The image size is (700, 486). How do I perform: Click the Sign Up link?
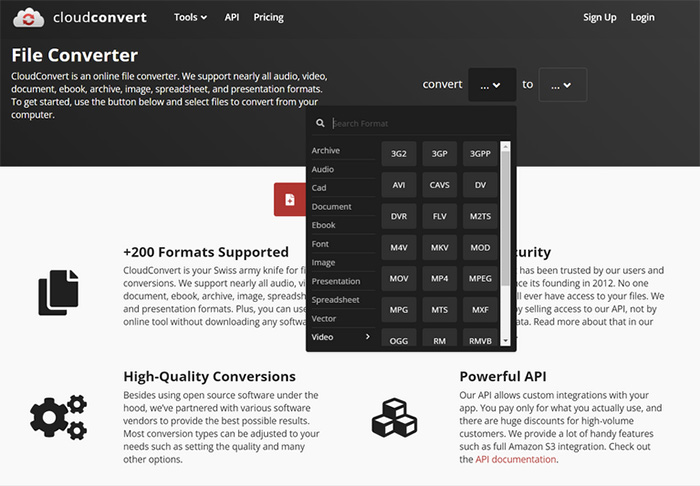600,17
